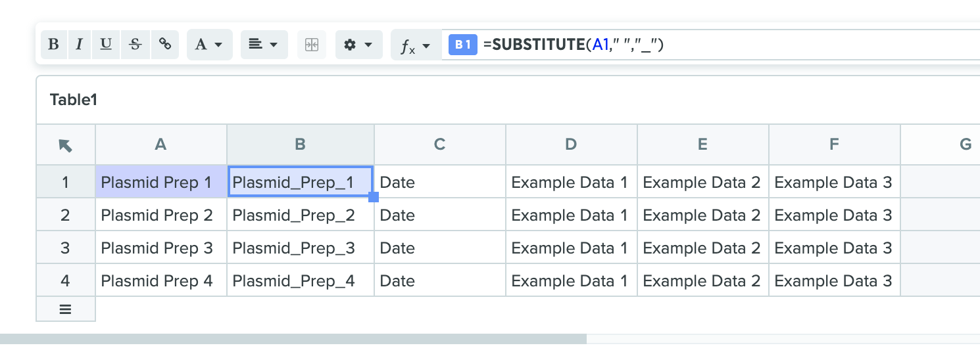This screenshot has height=356, width=980.
Task: Select 'Example Data 2' in row 3
Action: [x=703, y=248]
